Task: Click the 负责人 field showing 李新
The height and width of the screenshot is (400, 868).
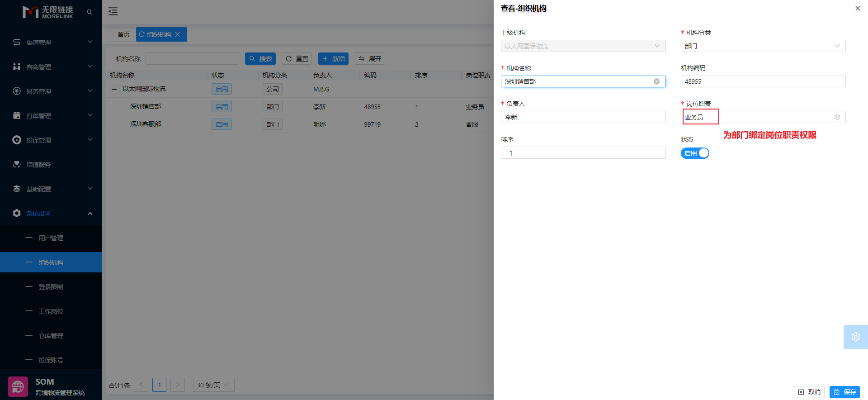Action: 583,117
